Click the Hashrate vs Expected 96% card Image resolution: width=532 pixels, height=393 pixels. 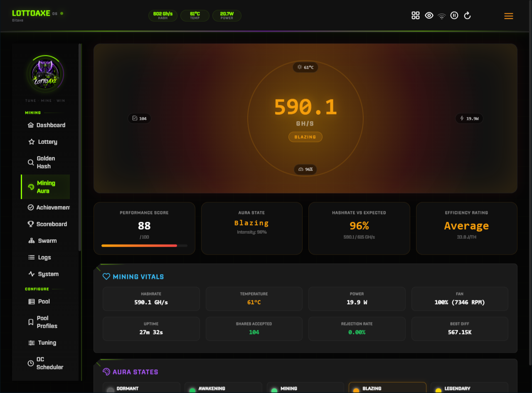[359, 228]
